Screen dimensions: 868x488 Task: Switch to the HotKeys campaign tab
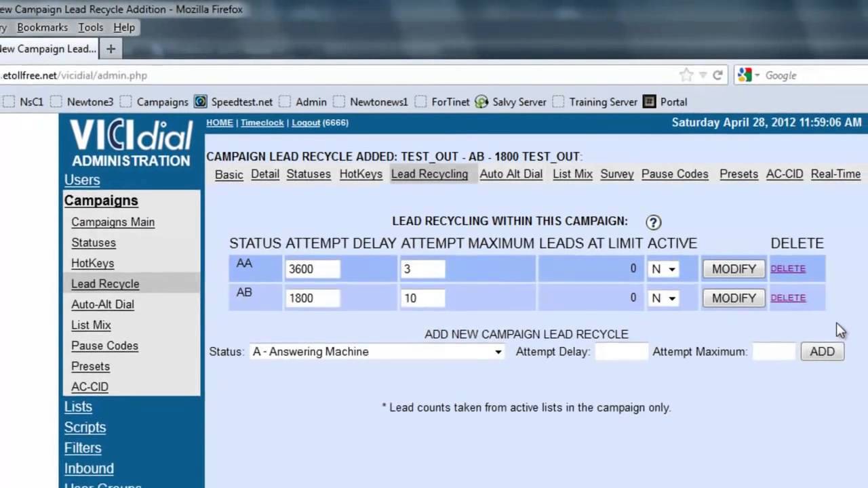(x=361, y=174)
